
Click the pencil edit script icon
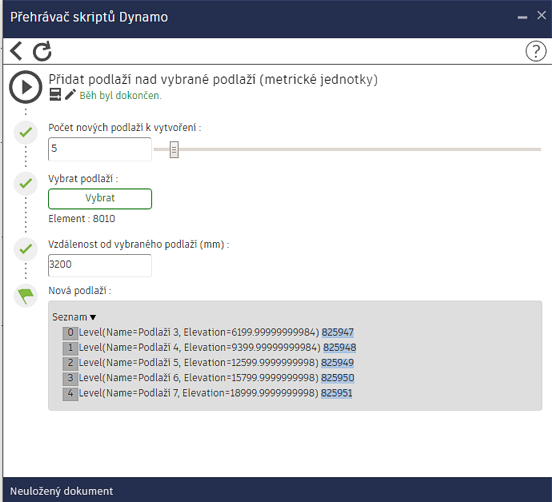(70, 94)
